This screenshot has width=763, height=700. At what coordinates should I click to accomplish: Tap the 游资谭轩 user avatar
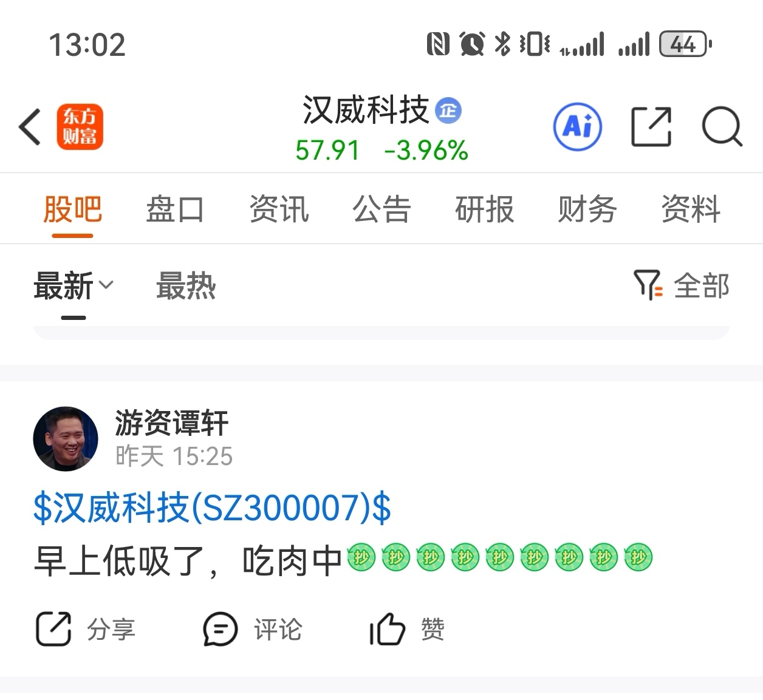[66, 439]
